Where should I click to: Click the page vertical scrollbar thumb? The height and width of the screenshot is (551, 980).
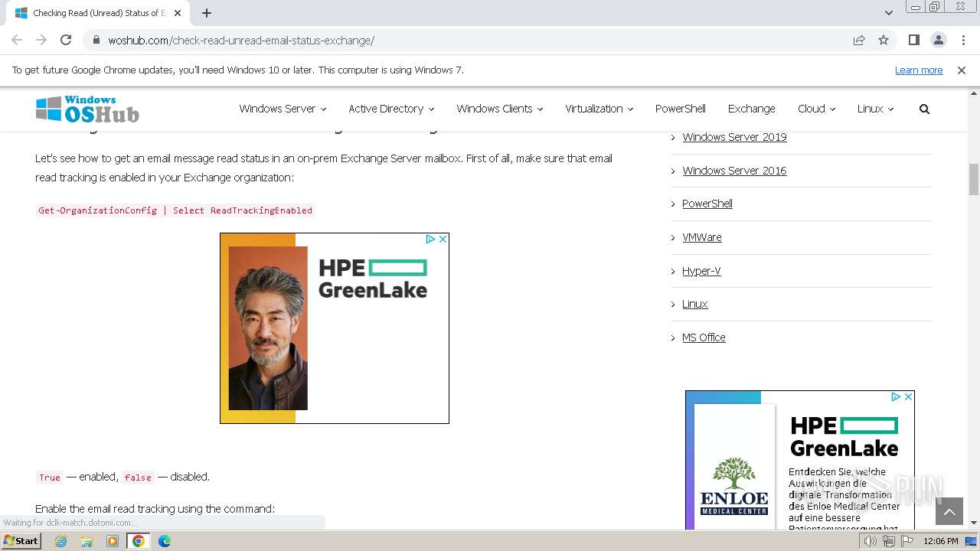[974, 180]
